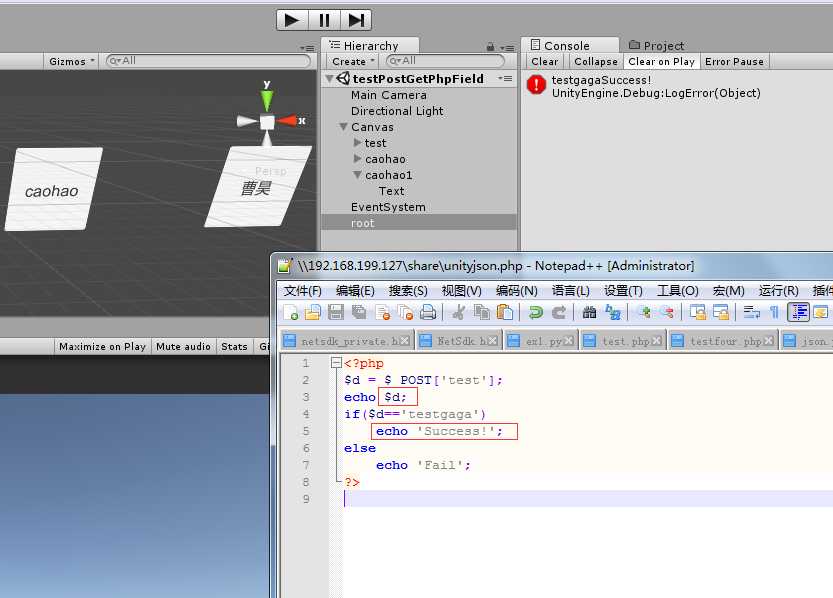Open the Hierarchy panel options menu
This screenshot has width=833, height=598.
508,48
